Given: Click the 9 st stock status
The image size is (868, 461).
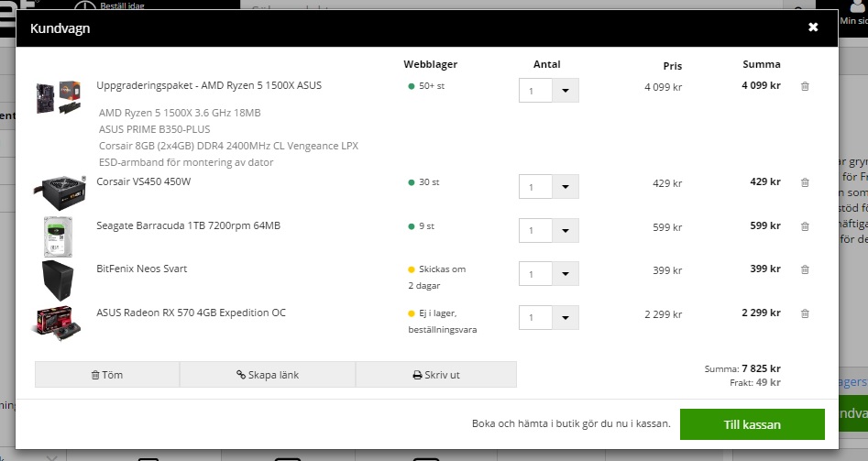Looking at the screenshot, I should [422, 226].
